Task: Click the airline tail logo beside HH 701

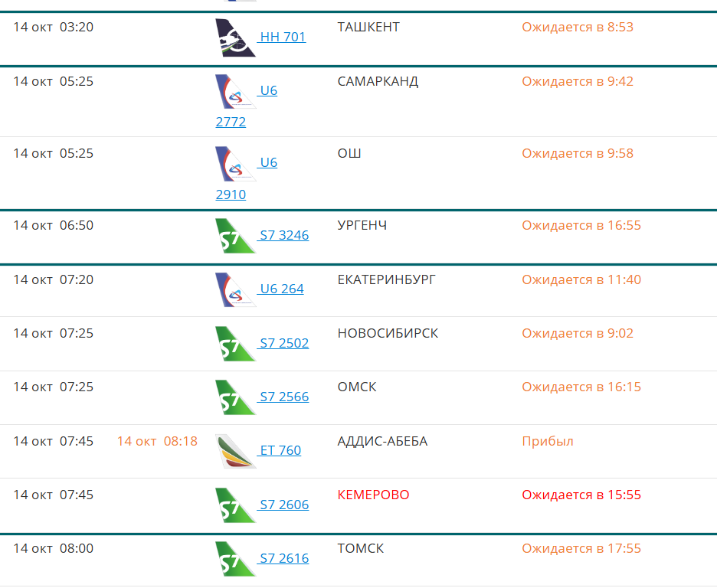Action: pyautogui.click(x=235, y=38)
